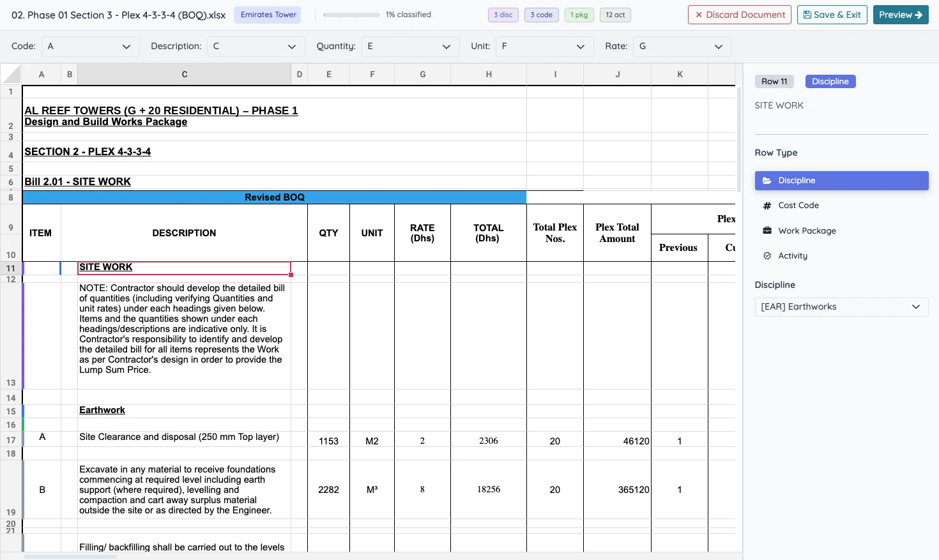Select the Work Package row type
Image resolution: width=939 pixels, height=560 pixels.
point(841,231)
